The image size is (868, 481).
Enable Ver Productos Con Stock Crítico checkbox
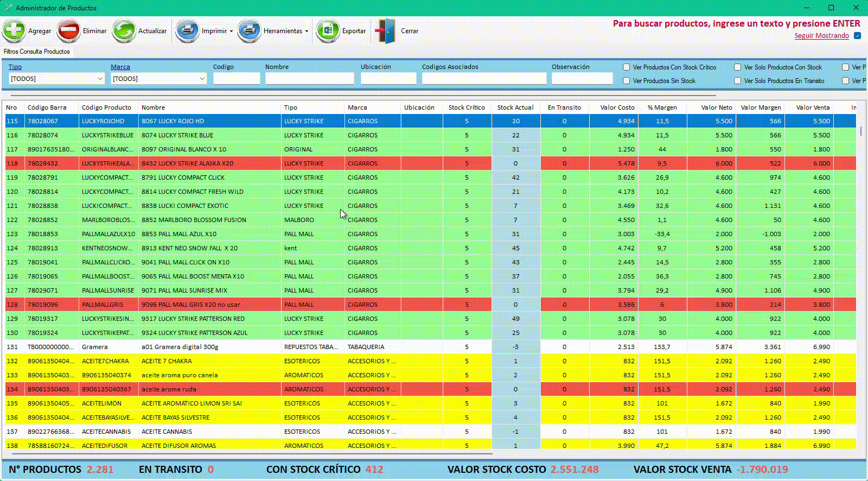(x=627, y=67)
